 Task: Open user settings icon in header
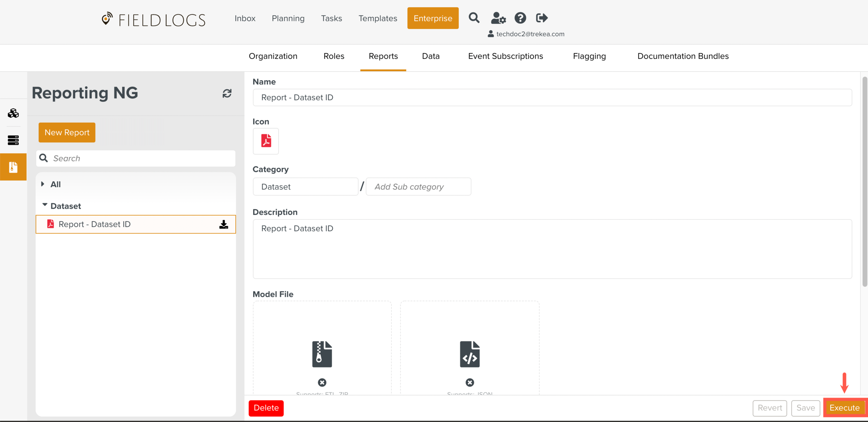[x=498, y=18]
